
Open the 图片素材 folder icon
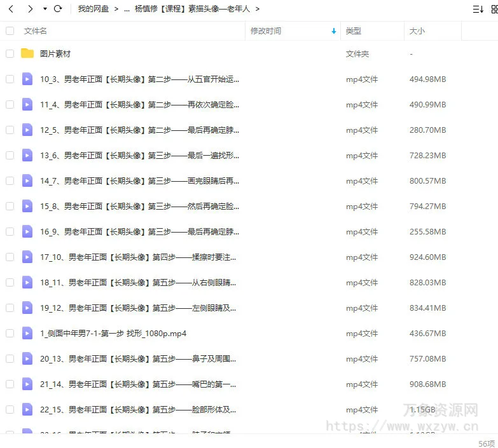[27, 53]
